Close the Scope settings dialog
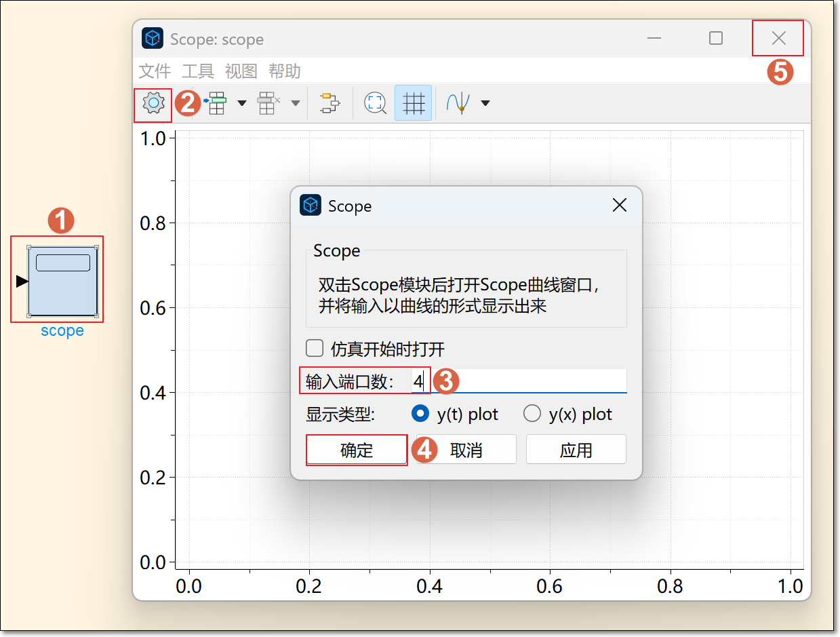840x637 pixels. (620, 206)
